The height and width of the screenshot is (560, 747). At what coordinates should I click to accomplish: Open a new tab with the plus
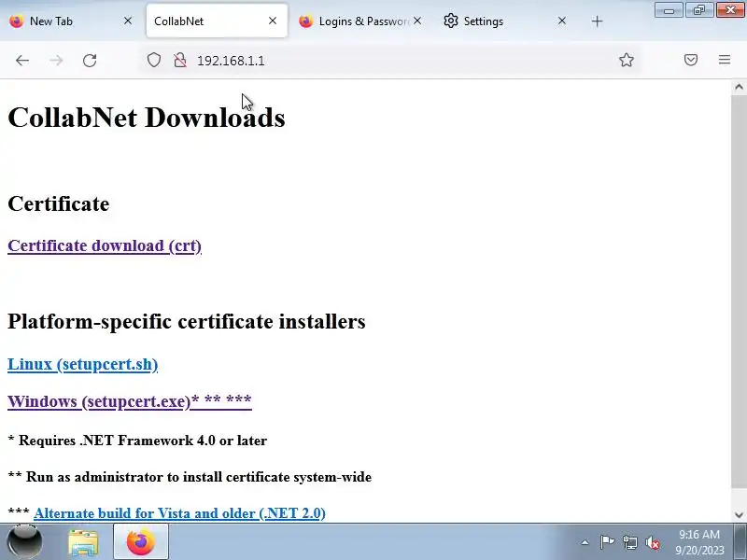(x=597, y=21)
